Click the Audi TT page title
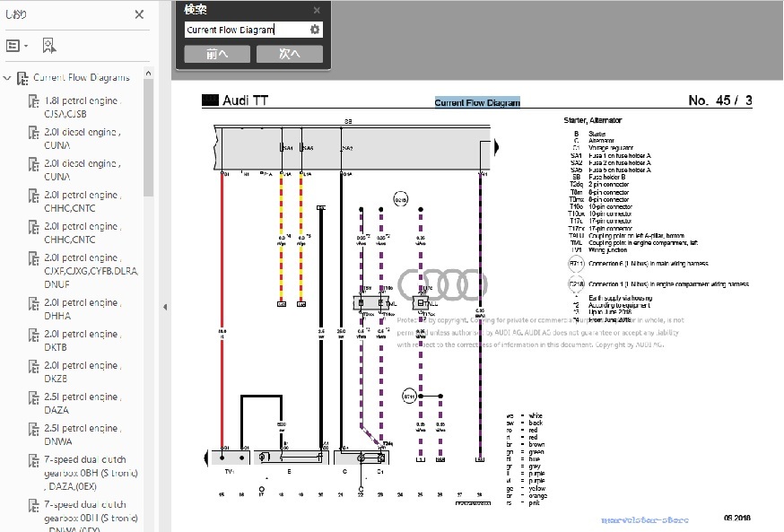The image size is (784, 532). point(245,100)
